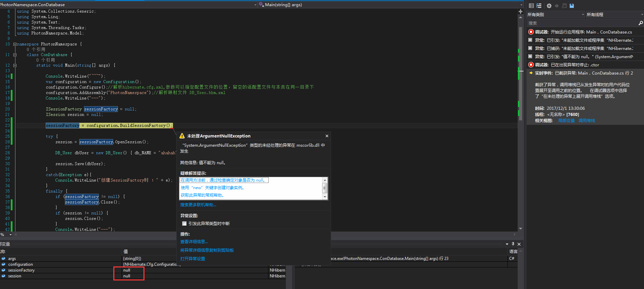644x289 pixels.
Task: Click the editor horizontal scrollbar right arrow
Action: click(515, 235)
